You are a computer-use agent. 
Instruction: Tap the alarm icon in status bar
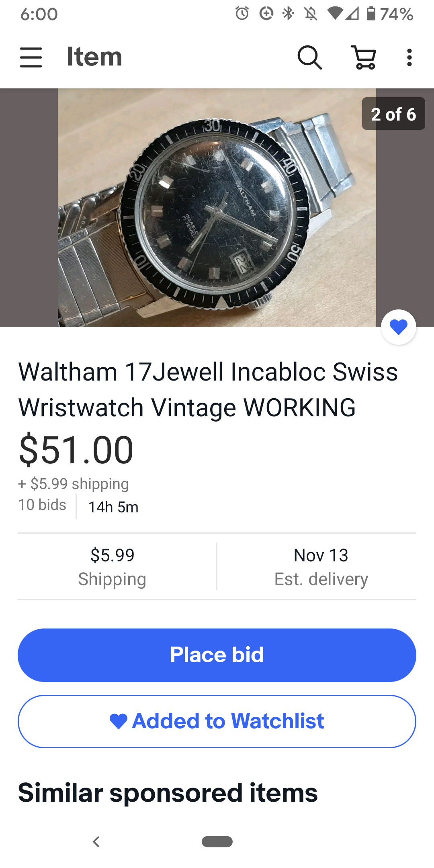tap(242, 14)
